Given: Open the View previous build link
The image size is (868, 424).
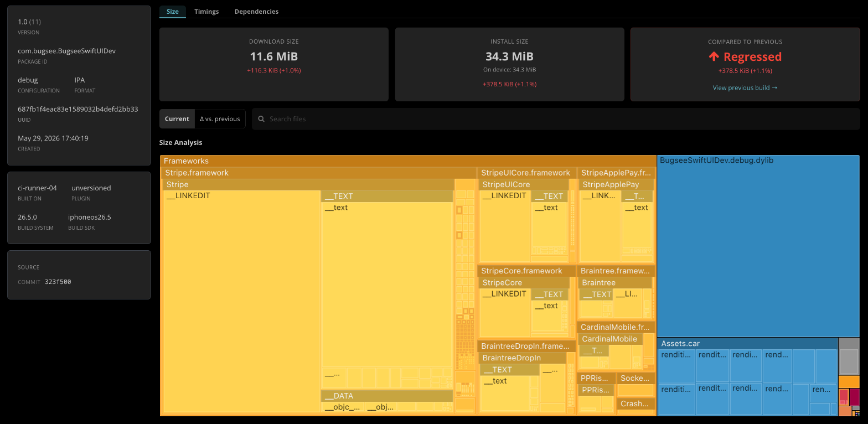Looking at the screenshot, I should pyautogui.click(x=745, y=87).
